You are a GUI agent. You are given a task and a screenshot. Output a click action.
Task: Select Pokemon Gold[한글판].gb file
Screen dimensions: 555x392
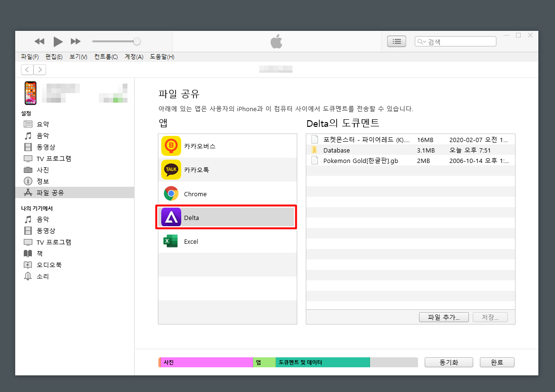[x=410, y=161]
